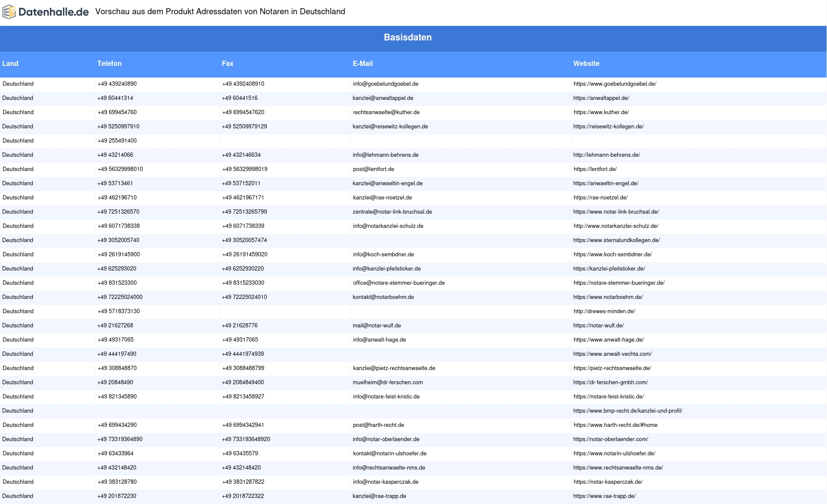Viewport: 827px width, 504px height.
Task: Select phone number +49 255491400
Action: click(117, 141)
